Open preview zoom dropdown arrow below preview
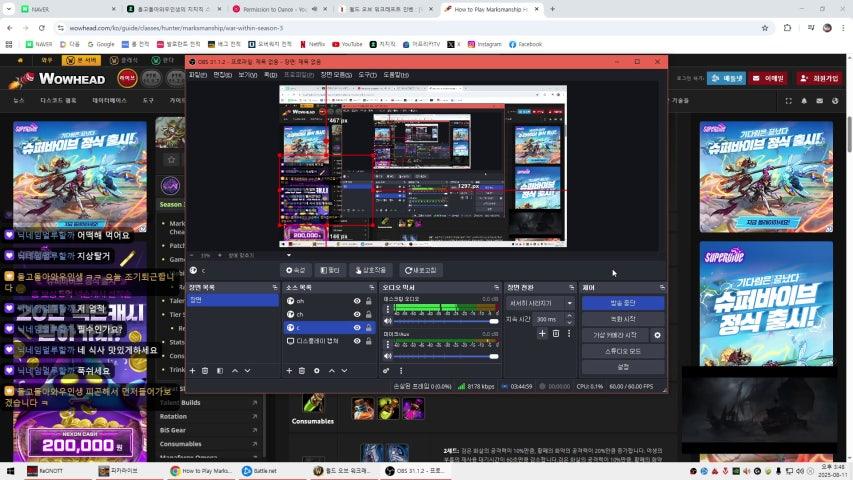The height and width of the screenshot is (480, 853). pyautogui.click(x=289, y=255)
